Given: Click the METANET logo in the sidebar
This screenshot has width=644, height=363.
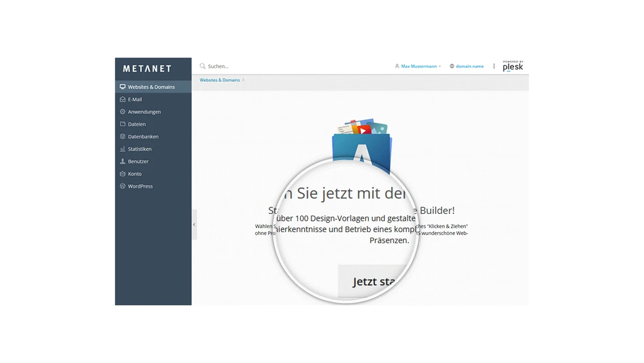Looking at the screenshot, I should [x=147, y=69].
